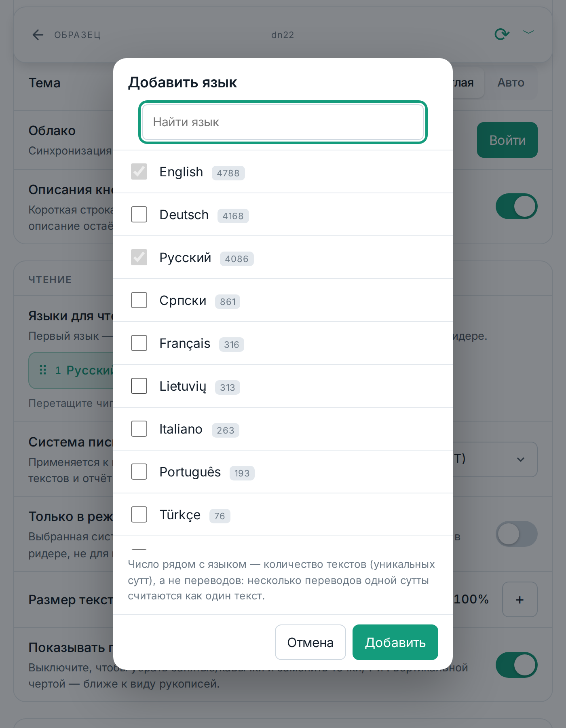The height and width of the screenshot is (728, 566).
Task: Check the Српски language checkbox
Action: point(139,300)
